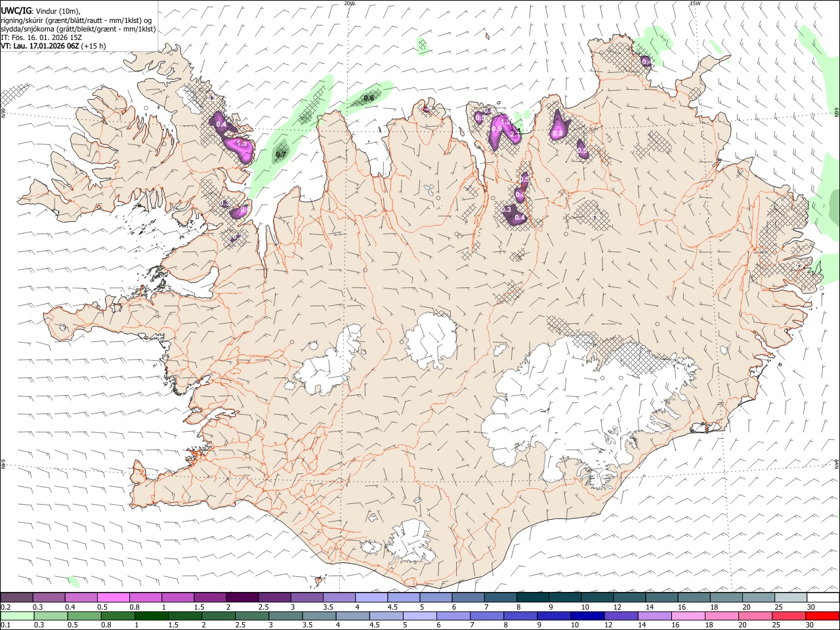Pick the darkest purple snow legend swatch
Image resolution: width=840 pixels, height=630 pixels.
[x=242, y=598]
